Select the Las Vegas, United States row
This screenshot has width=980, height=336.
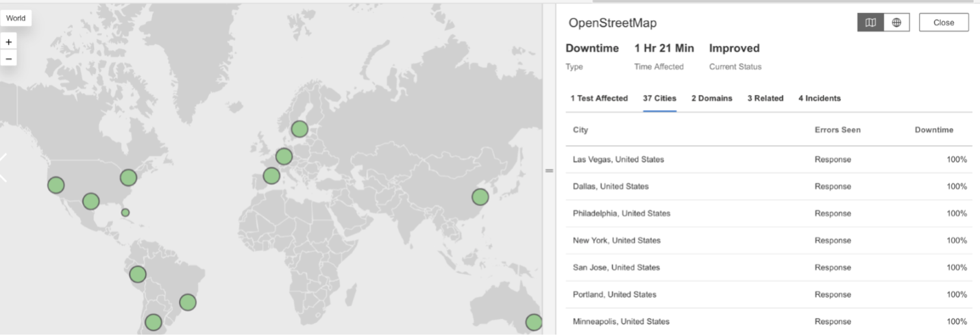[x=769, y=159]
